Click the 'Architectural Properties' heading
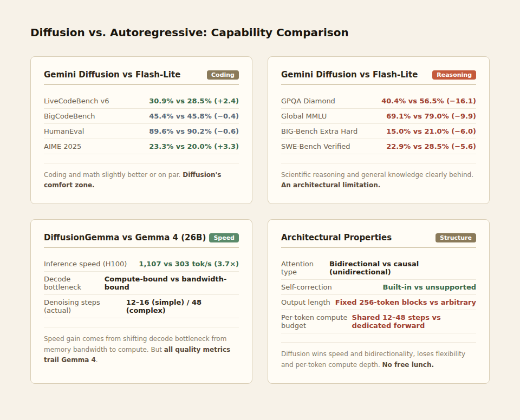Viewport: 520px width, 420px height. [x=336, y=238]
